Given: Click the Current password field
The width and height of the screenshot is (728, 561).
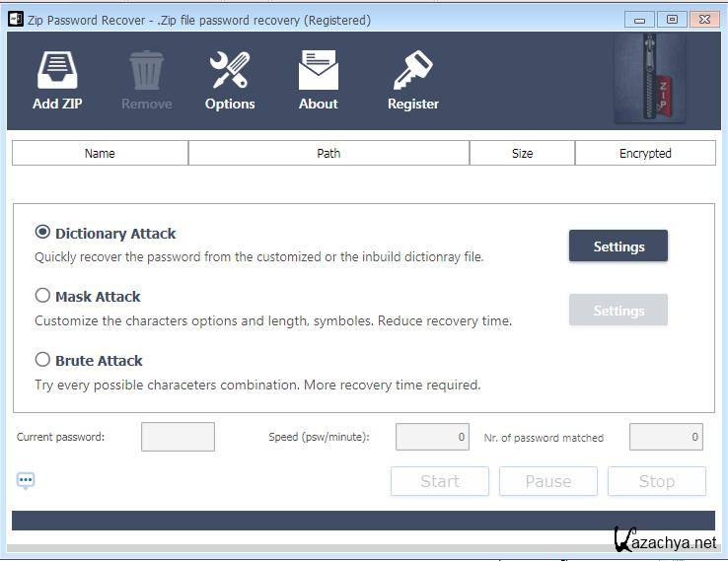Looking at the screenshot, I should click(178, 437).
